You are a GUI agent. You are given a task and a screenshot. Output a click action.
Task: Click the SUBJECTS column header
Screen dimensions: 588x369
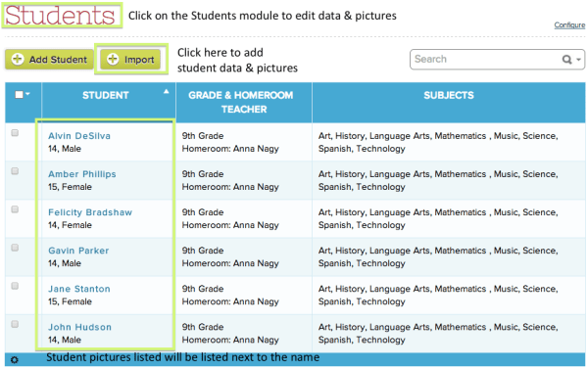click(449, 95)
